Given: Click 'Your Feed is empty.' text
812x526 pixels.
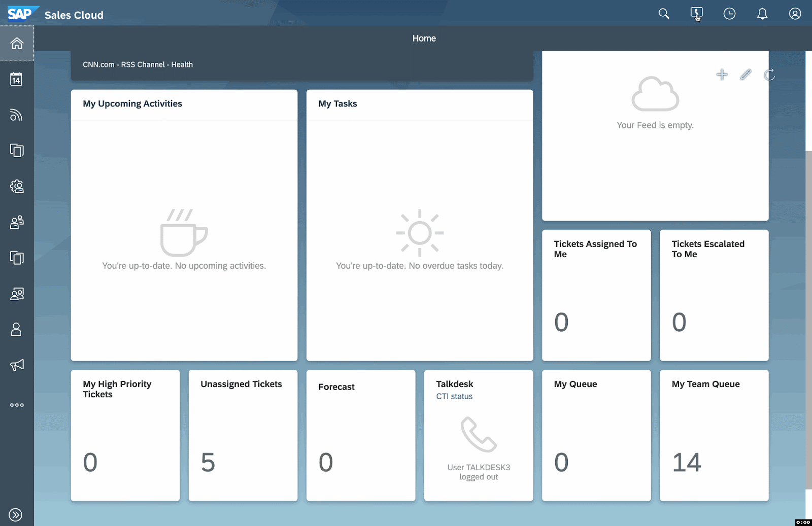Looking at the screenshot, I should [655, 125].
